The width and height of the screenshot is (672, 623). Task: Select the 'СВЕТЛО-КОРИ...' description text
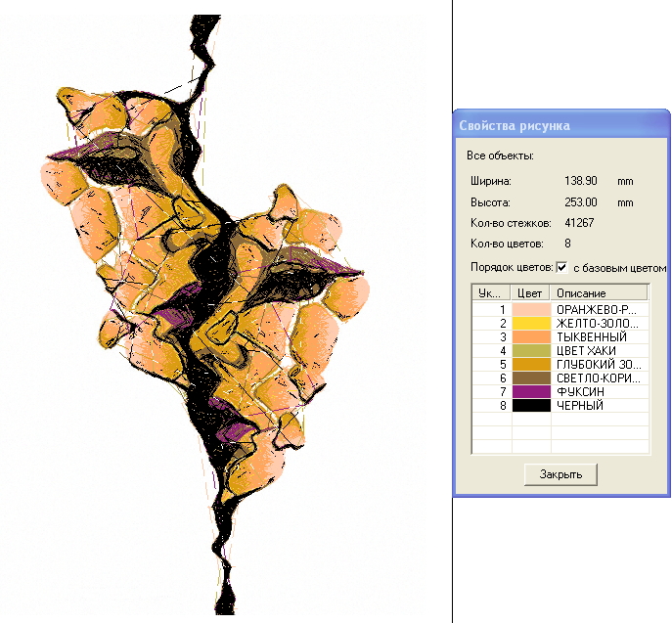(599, 378)
